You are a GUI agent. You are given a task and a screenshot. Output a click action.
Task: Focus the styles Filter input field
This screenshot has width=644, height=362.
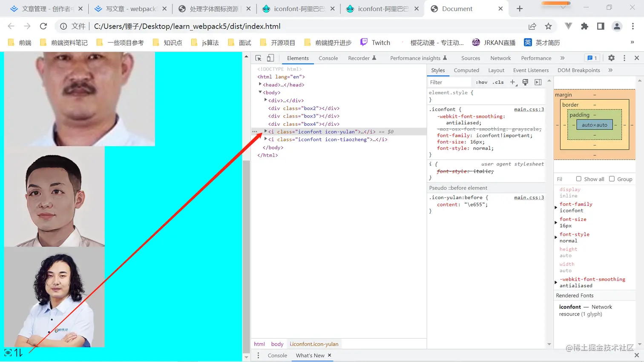point(449,82)
